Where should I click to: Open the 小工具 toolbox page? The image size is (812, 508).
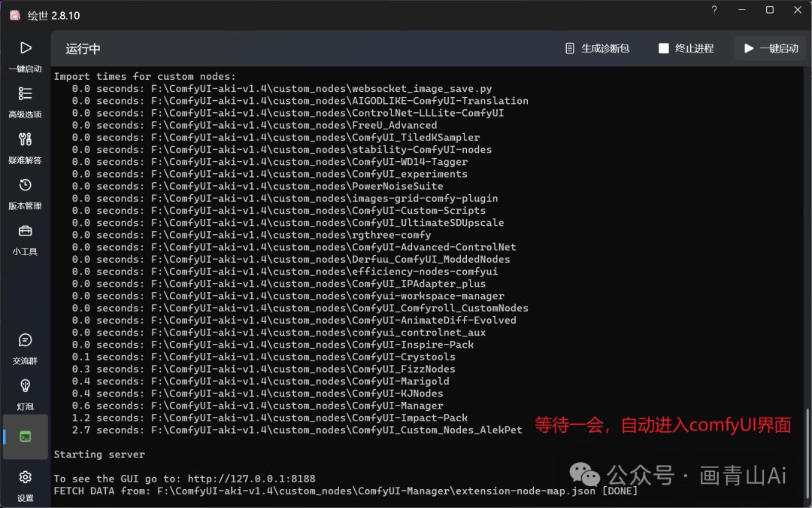point(25,239)
